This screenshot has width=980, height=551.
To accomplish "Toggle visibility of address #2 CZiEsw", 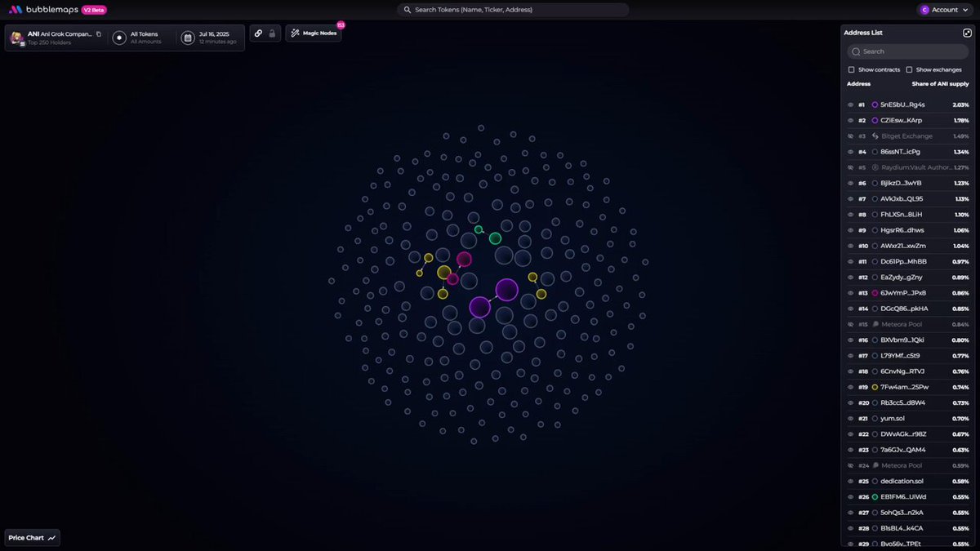I will tap(850, 120).
